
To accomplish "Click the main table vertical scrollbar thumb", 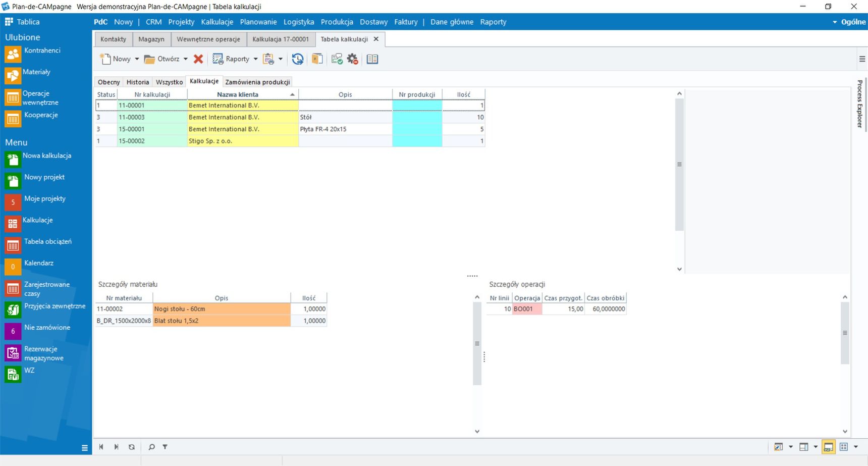I will [679, 165].
